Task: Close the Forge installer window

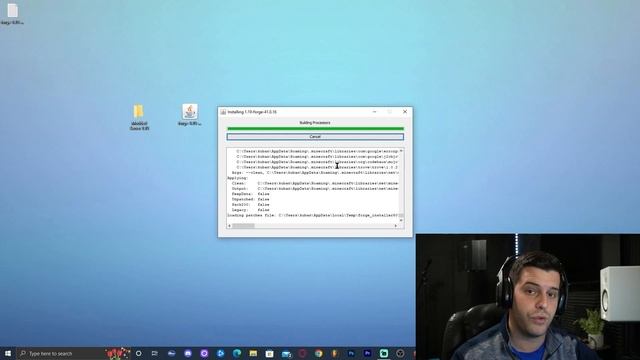Action: click(x=405, y=111)
